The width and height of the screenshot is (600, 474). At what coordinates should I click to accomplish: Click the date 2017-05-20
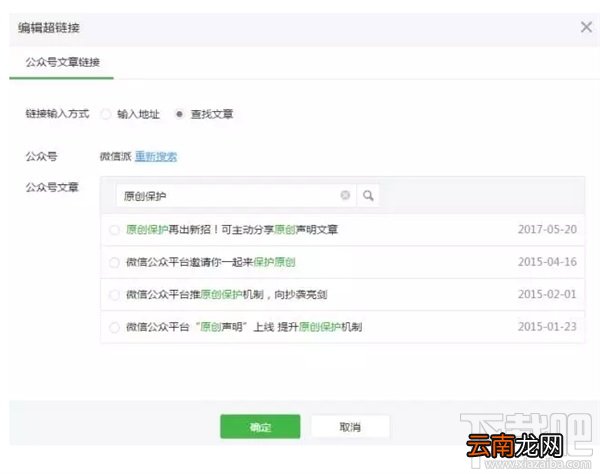(547, 229)
